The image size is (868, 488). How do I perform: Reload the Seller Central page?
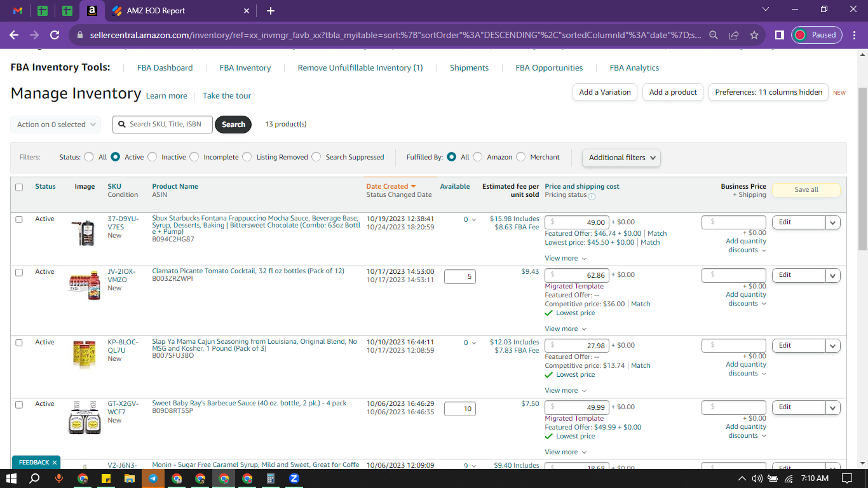click(55, 35)
